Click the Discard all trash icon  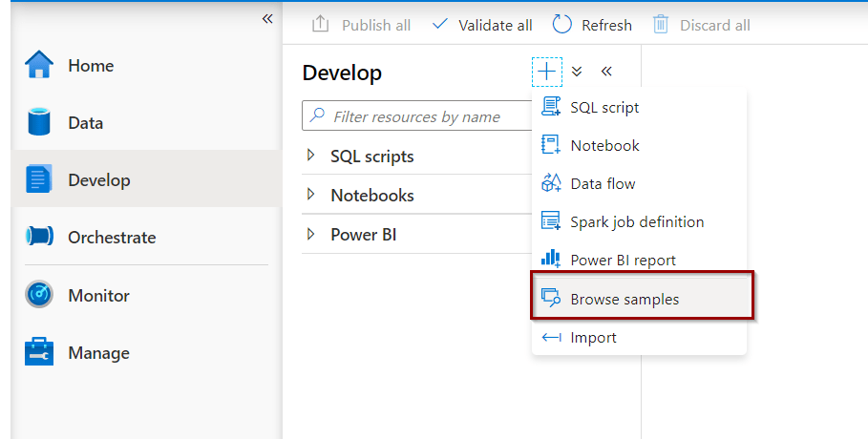pyautogui.click(x=661, y=25)
